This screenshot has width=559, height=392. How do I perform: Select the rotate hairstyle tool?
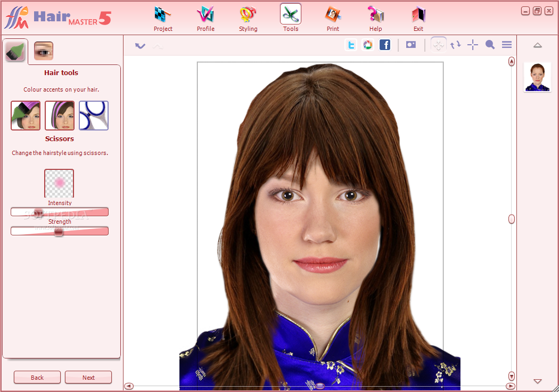(x=455, y=45)
